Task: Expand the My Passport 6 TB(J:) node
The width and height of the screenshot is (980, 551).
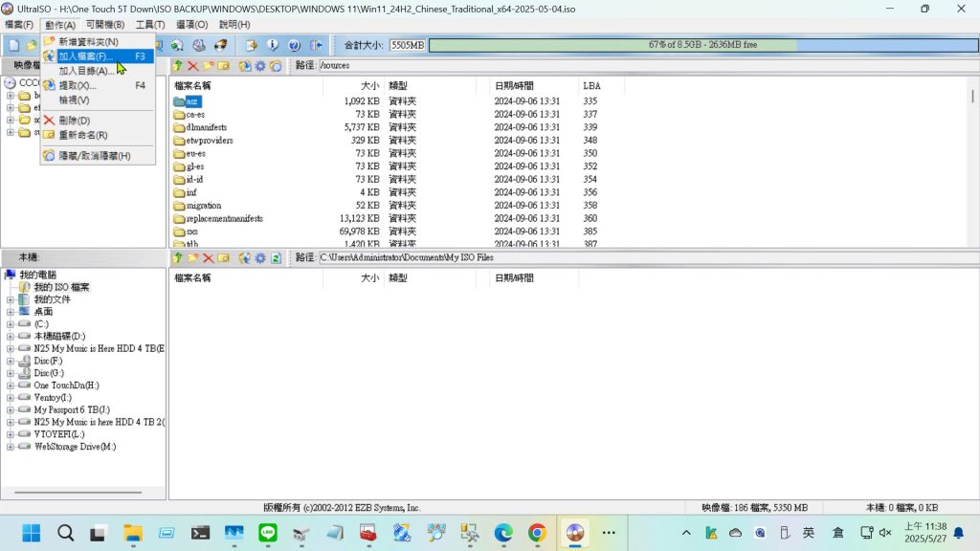Action: (11, 410)
